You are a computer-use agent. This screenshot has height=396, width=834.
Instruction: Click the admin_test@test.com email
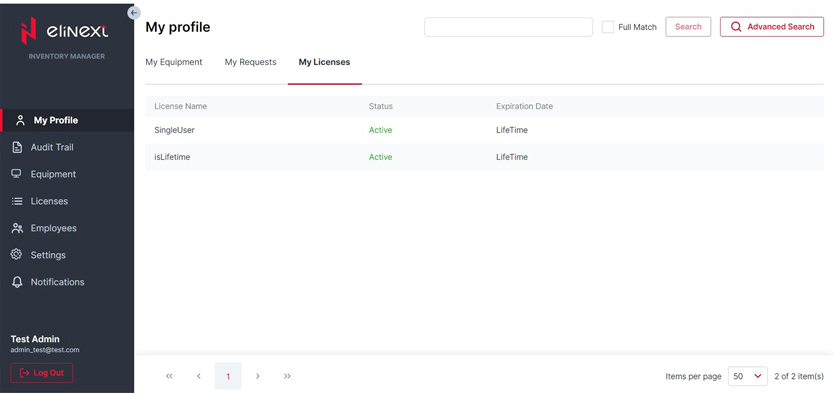[x=45, y=350]
